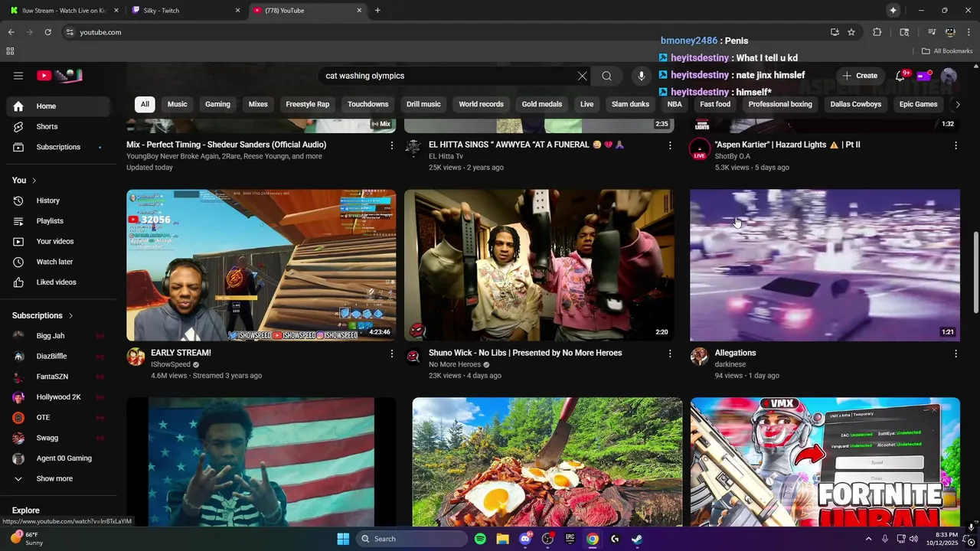Open File Explorer from the taskbar
The image size is (980, 551).
click(x=502, y=539)
